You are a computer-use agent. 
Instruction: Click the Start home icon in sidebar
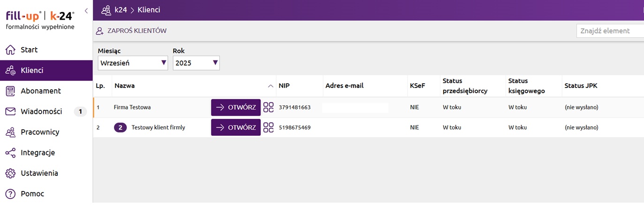pos(10,50)
